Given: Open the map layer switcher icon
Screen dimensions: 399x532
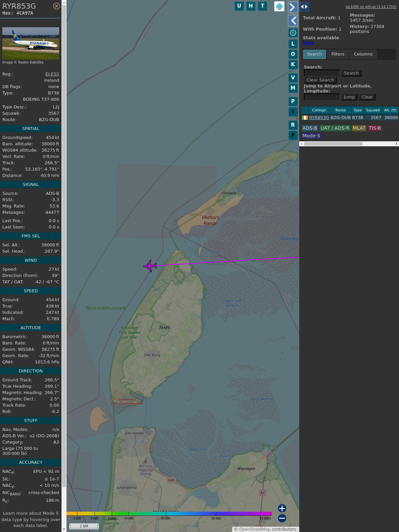Looking at the screenshot, I should [x=279, y=6].
